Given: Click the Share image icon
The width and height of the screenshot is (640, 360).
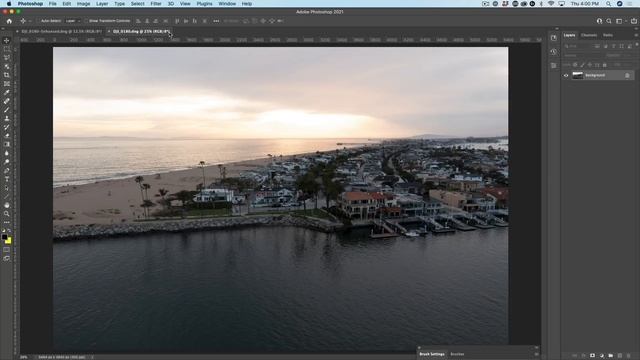Looking at the screenshot, I should pyautogui.click(x=634, y=21).
